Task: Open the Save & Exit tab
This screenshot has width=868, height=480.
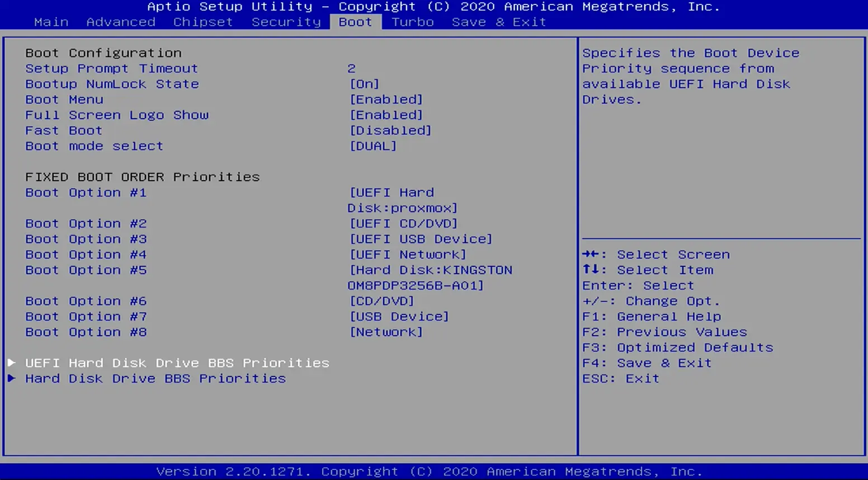Action: (498, 22)
